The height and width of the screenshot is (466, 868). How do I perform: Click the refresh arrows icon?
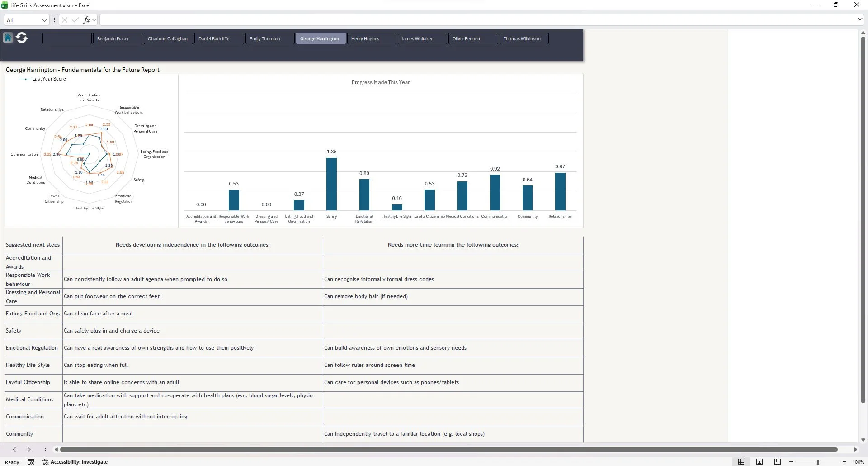22,38
